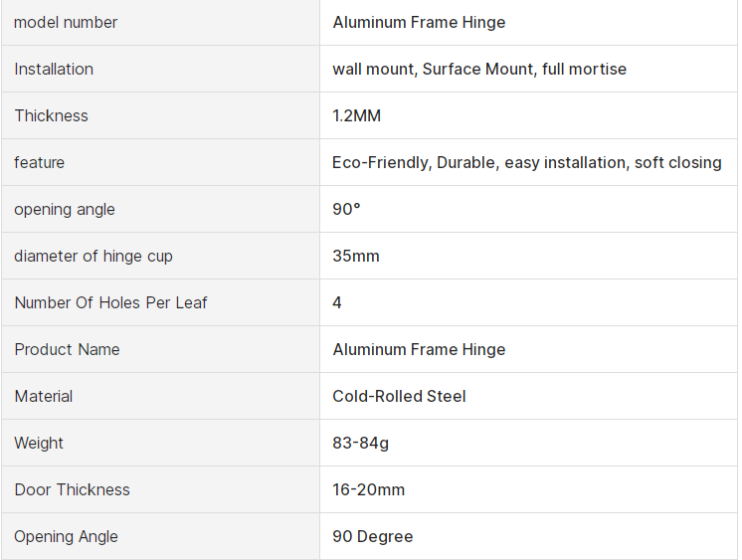The height and width of the screenshot is (560, 742).
Task: Click the 'Installation' label cell
Action: pyautogui.click(x=54, y=69)
